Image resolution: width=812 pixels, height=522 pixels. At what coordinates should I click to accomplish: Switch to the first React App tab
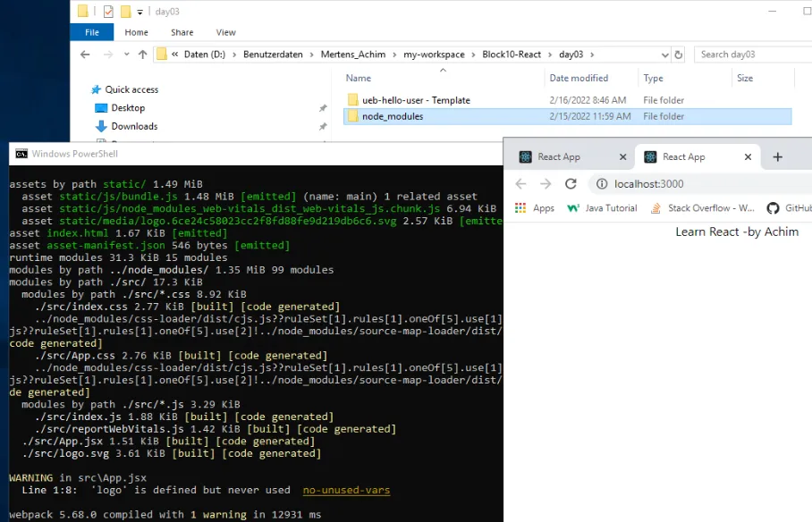tap(569, 157)
